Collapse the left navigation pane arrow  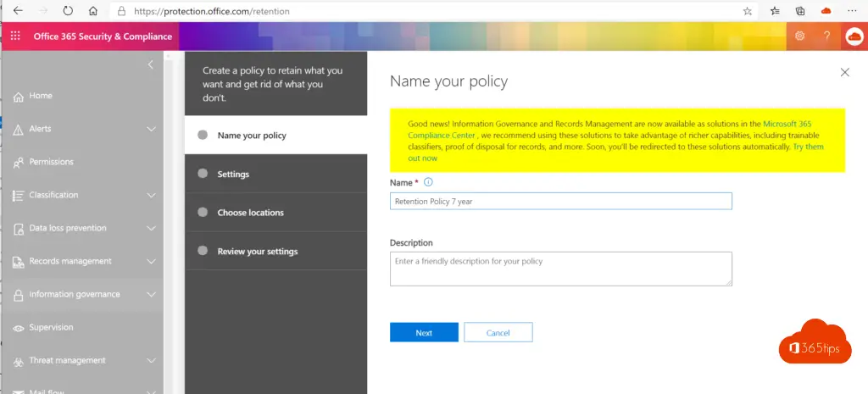coord(151,64)
